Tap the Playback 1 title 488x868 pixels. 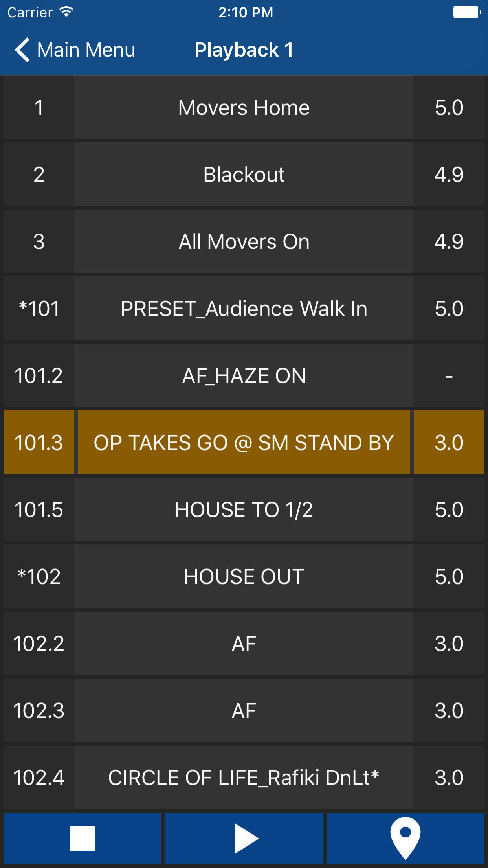pos(244,50)
